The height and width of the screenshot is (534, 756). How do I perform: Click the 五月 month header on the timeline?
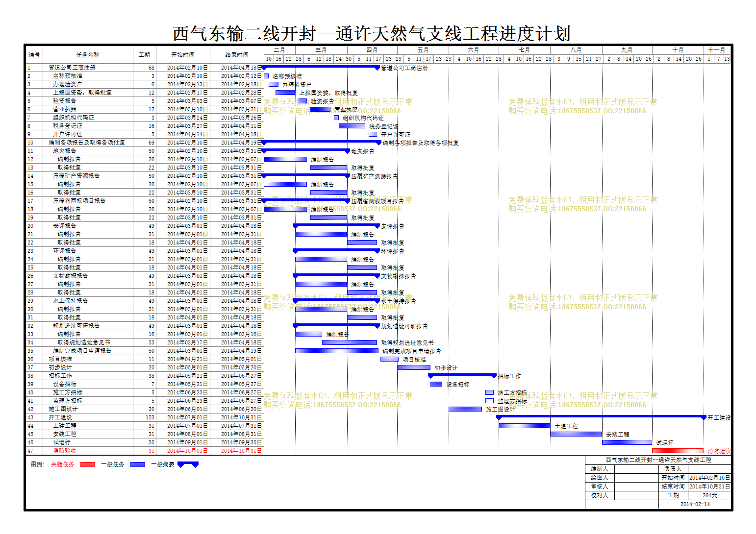click(423, 50)
